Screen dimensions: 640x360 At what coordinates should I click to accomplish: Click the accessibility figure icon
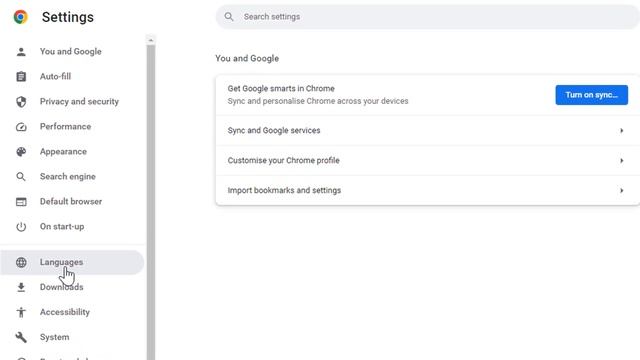(x=21, y=312)
